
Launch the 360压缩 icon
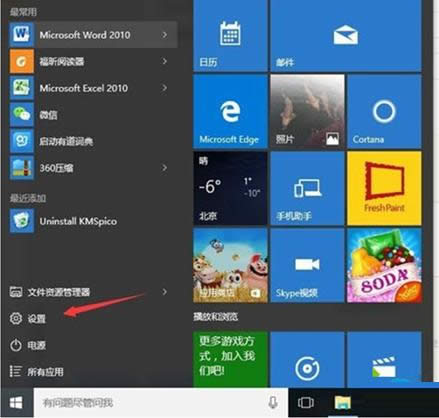pyautogui.click(x=22, y=168)
